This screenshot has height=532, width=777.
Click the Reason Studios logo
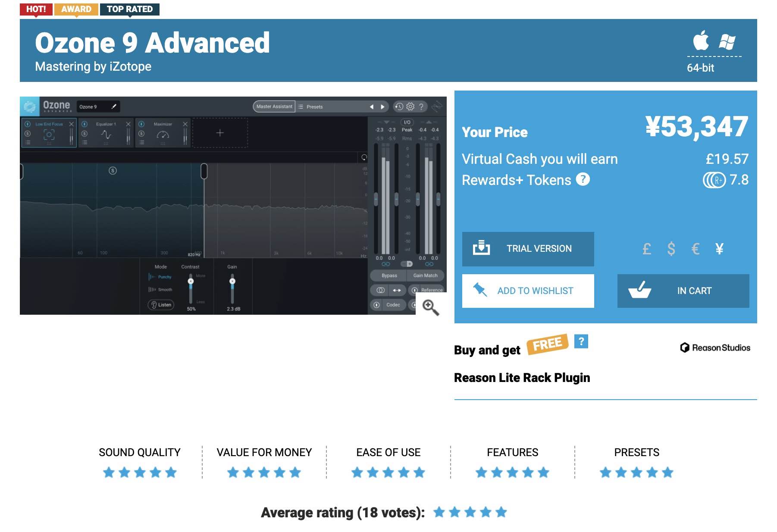[715, 347]
